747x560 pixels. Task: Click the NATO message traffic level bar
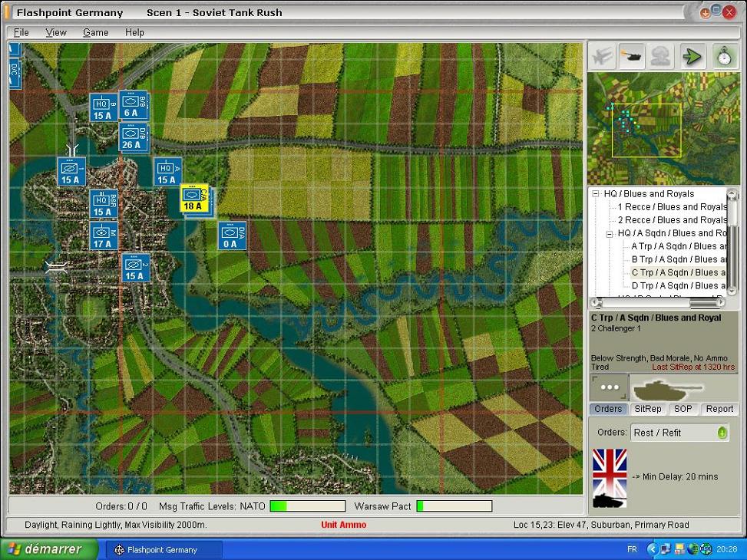pos(308,506)
